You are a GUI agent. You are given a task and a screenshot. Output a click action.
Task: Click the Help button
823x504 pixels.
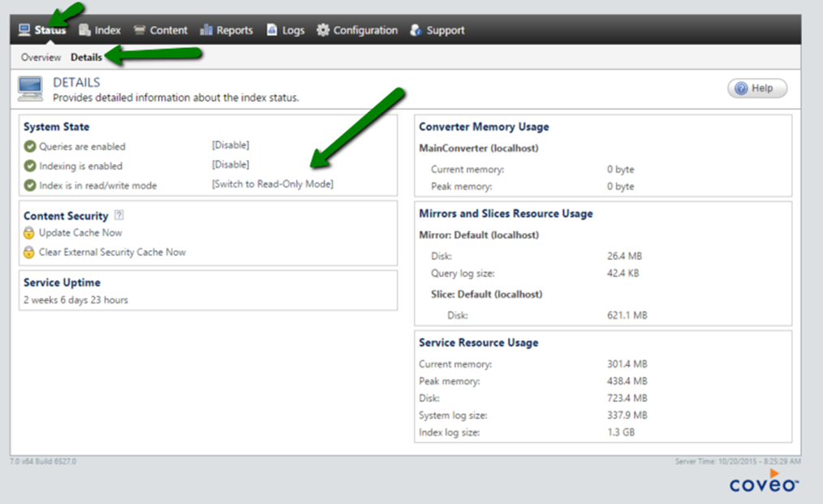[756, 88]
